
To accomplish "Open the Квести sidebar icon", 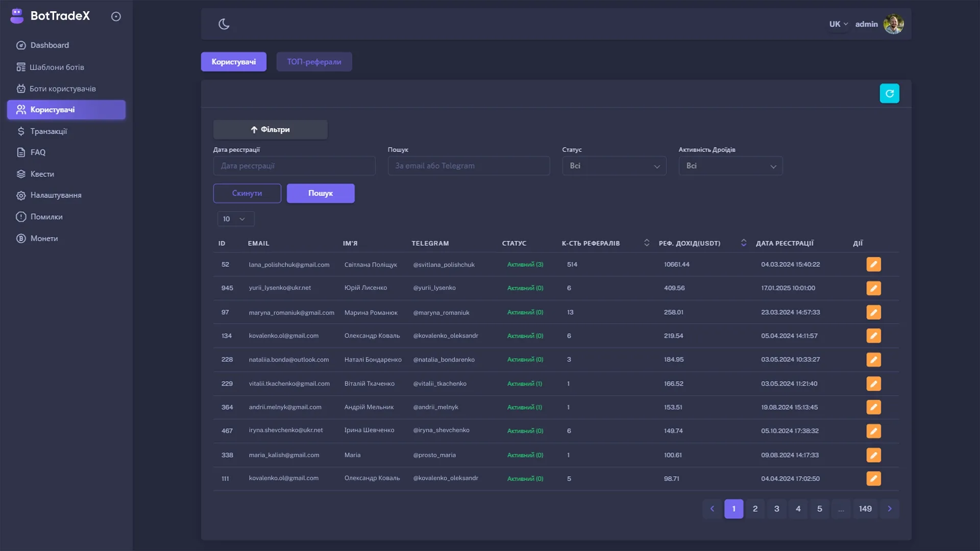I will [x=20, y=173].
